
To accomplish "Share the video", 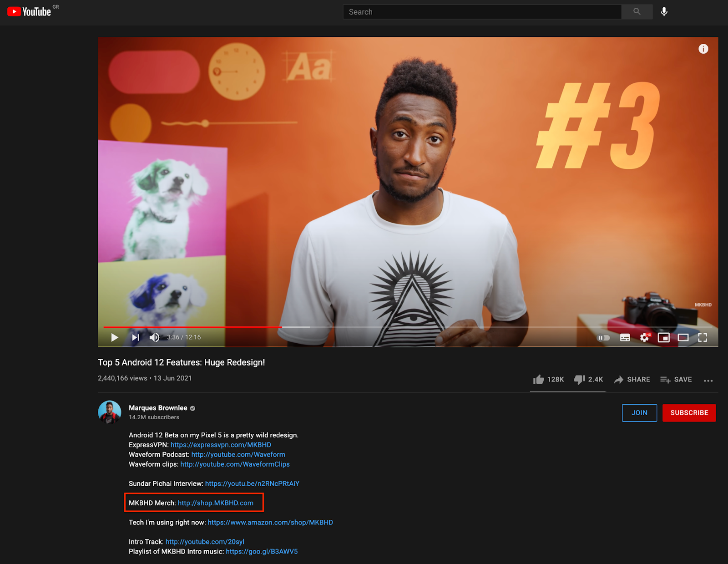I will [632, 380].
